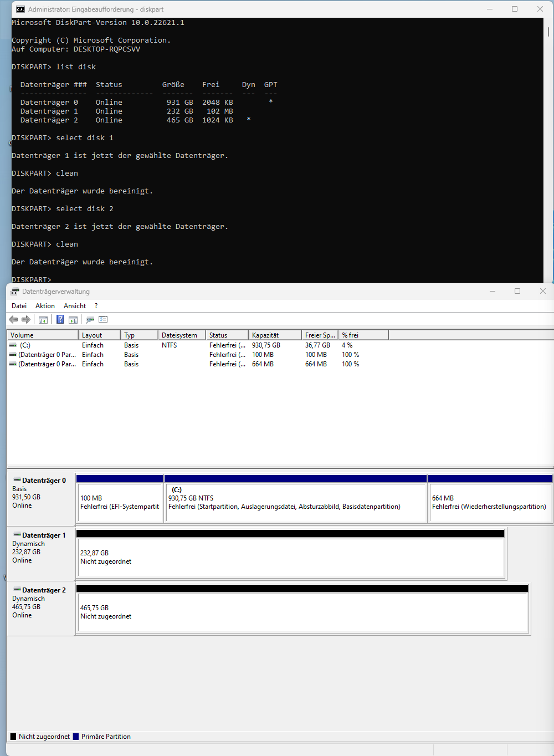Click the disk-with-key toolbar icon

click(x=90, y=319)
